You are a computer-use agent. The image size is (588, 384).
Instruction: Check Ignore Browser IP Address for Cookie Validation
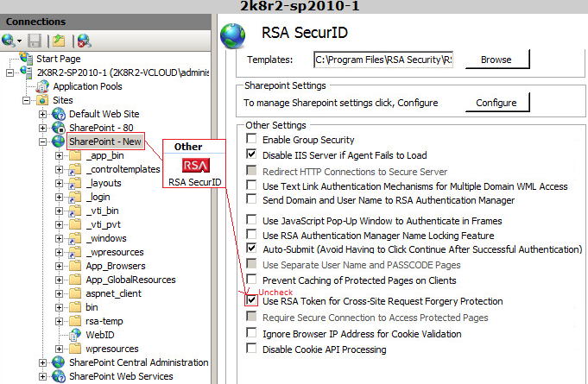pyautogui.click(x=251, y=334)
